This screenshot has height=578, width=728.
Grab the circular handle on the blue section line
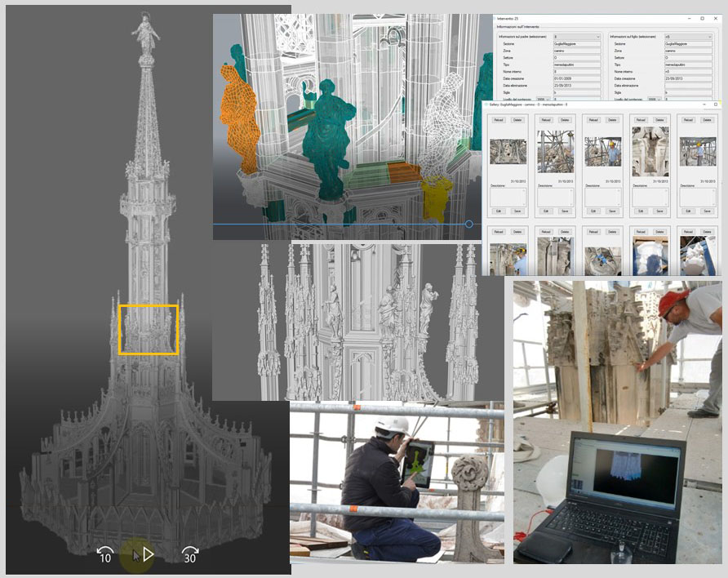[469, 225]
